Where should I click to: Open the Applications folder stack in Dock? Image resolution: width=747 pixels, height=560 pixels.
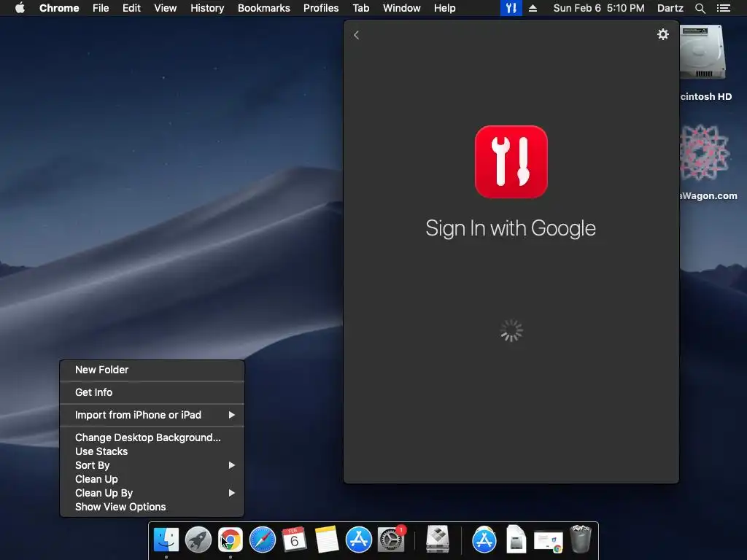click(484, 540)
